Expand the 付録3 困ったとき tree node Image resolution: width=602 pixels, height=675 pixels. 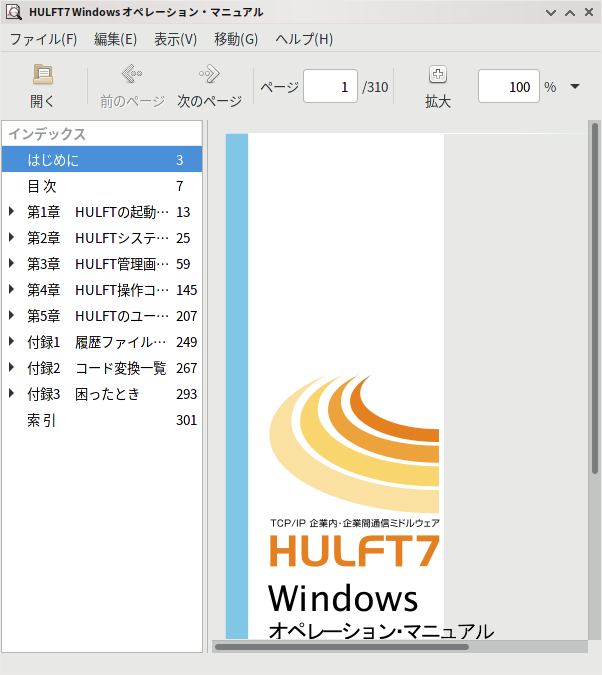click(12, 393)
